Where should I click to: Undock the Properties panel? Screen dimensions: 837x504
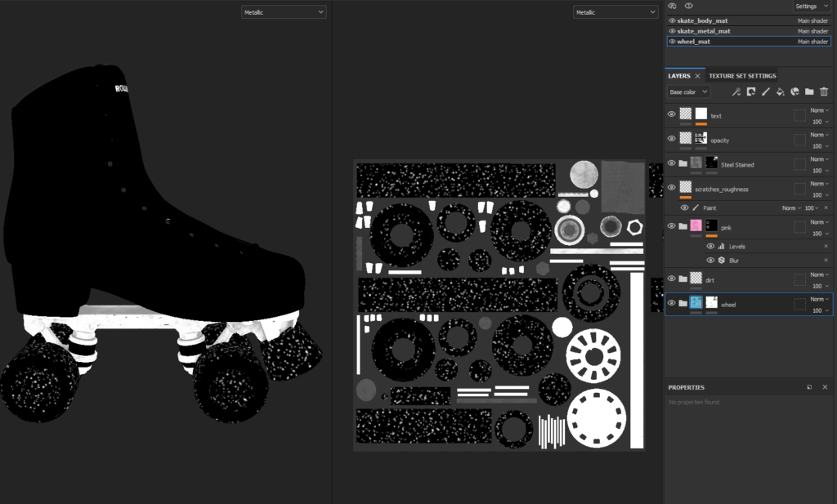pyautogui.click(x=809, y=387)
